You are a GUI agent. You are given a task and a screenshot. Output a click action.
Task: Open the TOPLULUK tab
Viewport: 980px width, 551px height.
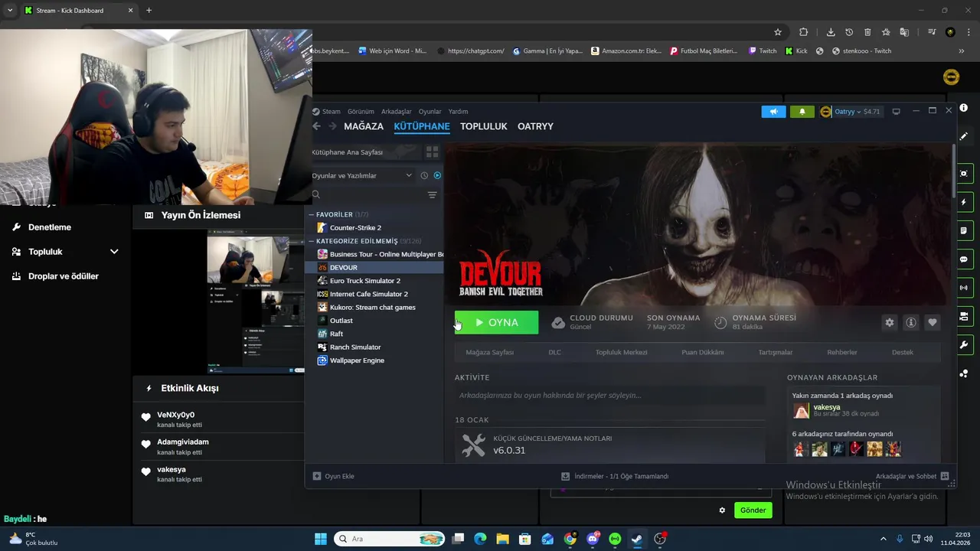(484, 126)
